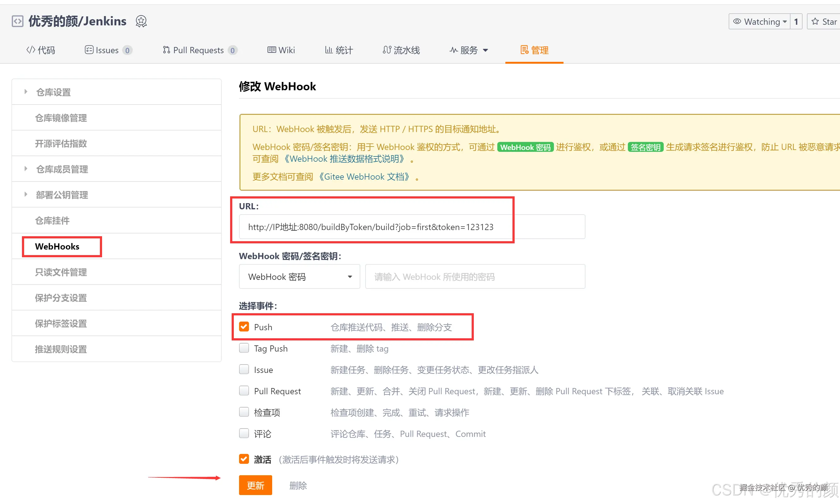Switch to the Issues tab
Viewport: 840px width, 504px height.
(x=108, y=50)
